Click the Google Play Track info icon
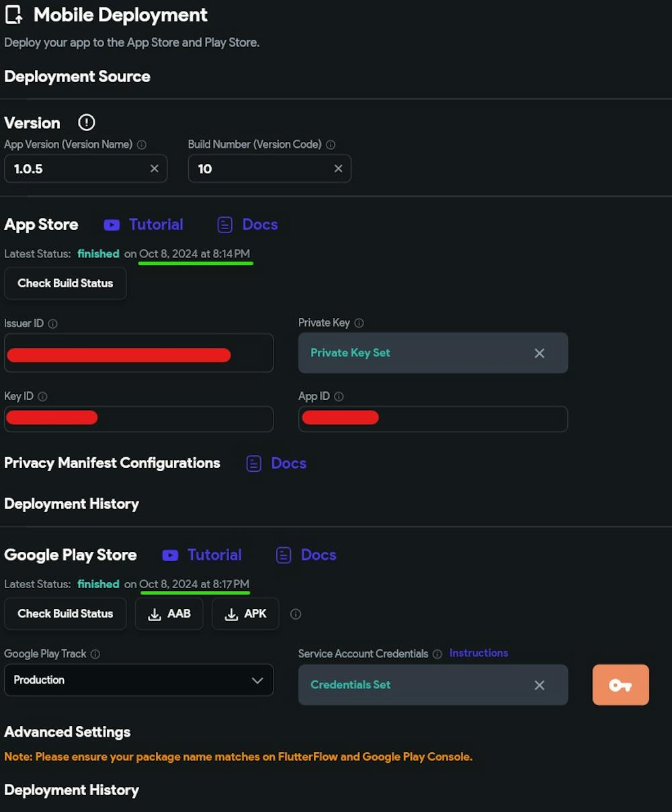This screenshot has width=672, height=812. coord(95,654)
